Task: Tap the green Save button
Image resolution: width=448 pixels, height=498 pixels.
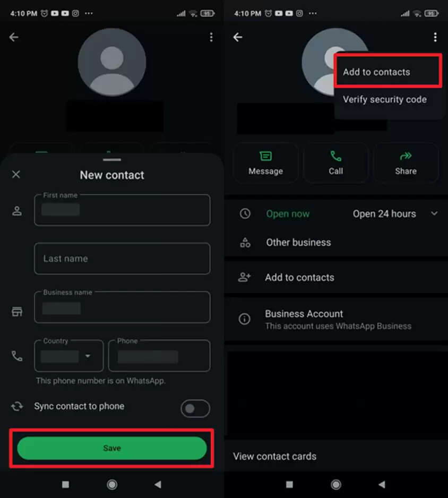Action: coord(112,448)
